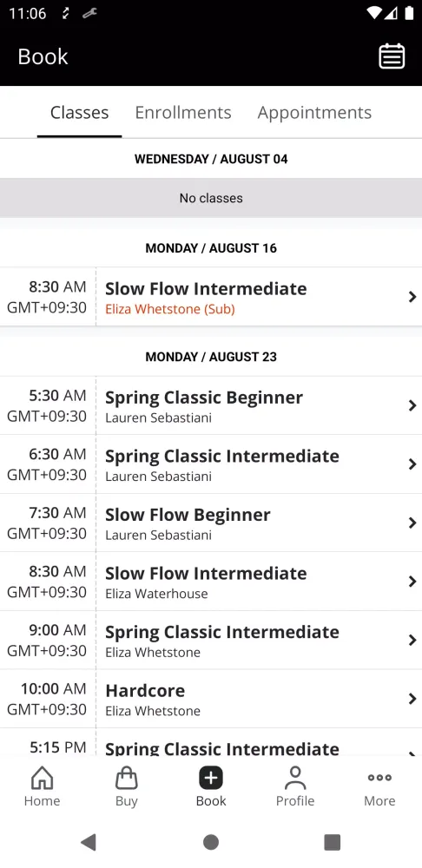Switch to the Enrollments tab
422x868 pixels.
[183, 112]
